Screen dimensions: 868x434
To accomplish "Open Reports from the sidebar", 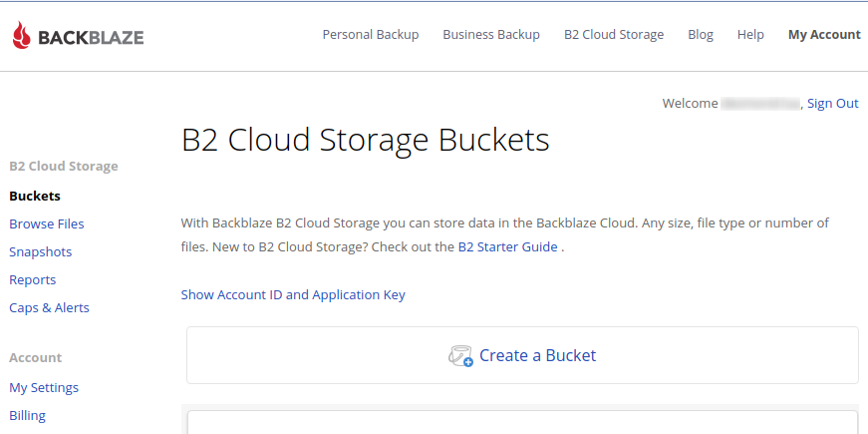I will pyautogui.click(x=32, y=279).
